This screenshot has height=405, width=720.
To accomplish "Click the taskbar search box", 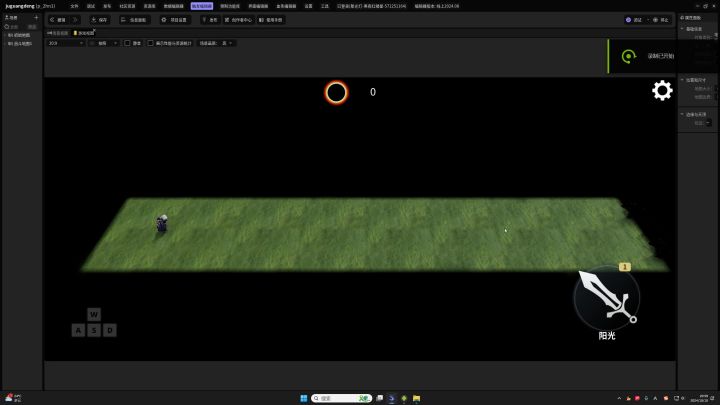I will point(341,398).
